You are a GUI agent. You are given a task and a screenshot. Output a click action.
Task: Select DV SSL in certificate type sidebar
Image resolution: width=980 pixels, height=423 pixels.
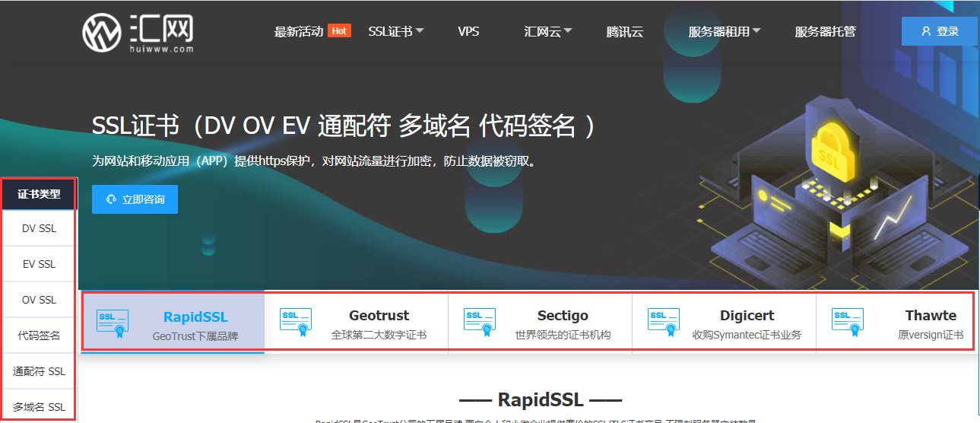pyautogui.click(x=39, y=228)
